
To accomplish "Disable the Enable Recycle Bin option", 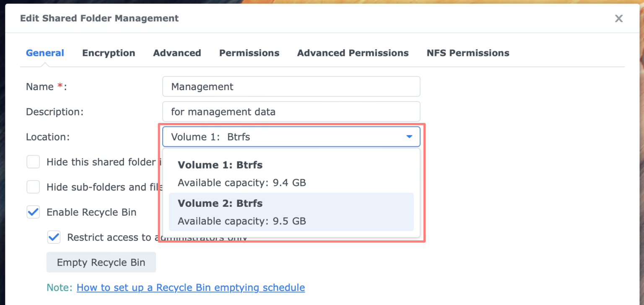I will point(33,212).
